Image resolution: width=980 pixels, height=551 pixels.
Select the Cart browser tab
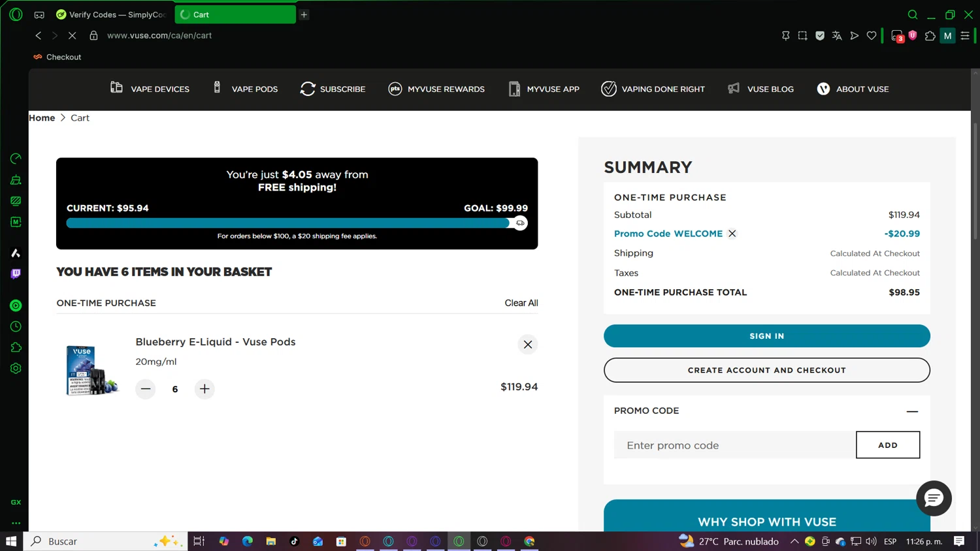[235, 14]
